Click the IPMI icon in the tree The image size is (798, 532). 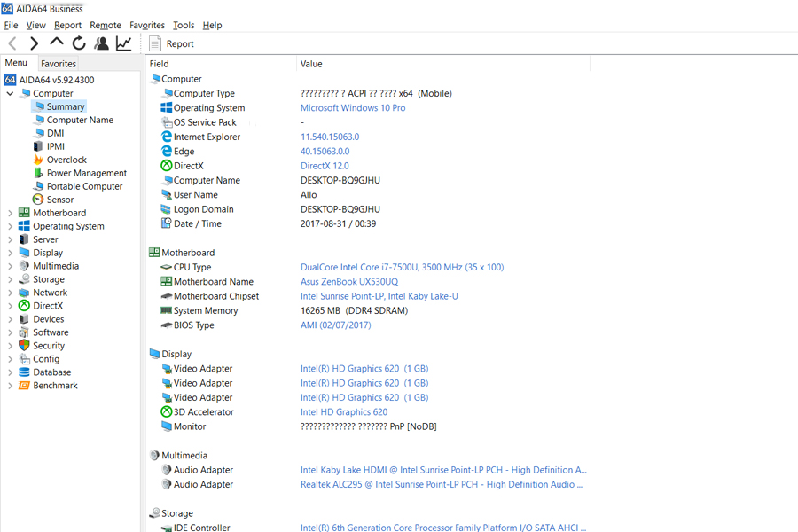pos(38,146)
